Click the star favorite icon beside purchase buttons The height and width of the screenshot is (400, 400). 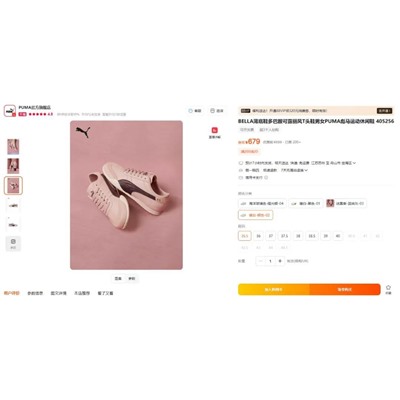(388, 287)
